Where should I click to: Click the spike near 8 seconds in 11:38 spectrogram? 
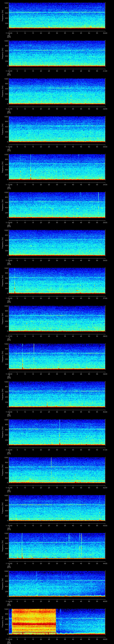click(23, 356)
